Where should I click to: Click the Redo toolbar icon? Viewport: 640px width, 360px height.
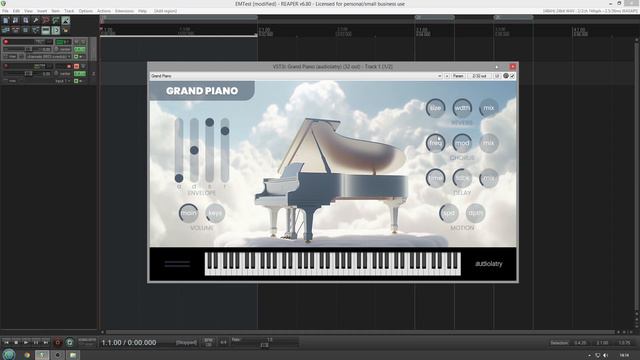tap(56, 20)
